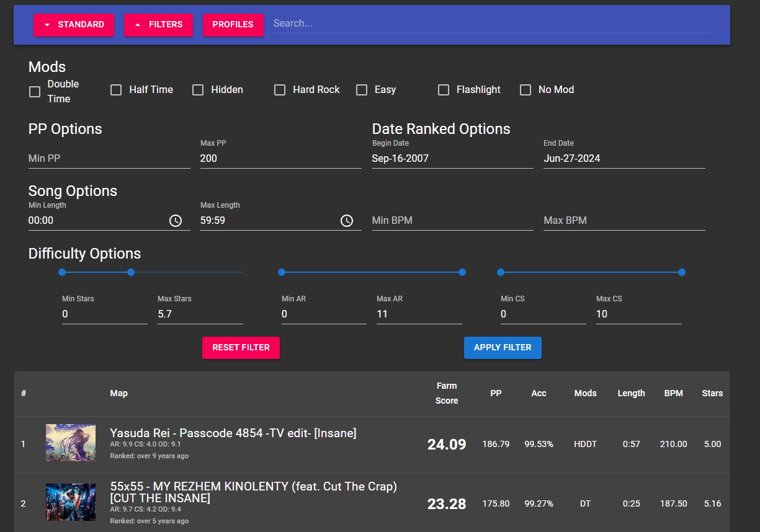Click the Min AR number field
This screenshot has width=760, height=532.
324,314
